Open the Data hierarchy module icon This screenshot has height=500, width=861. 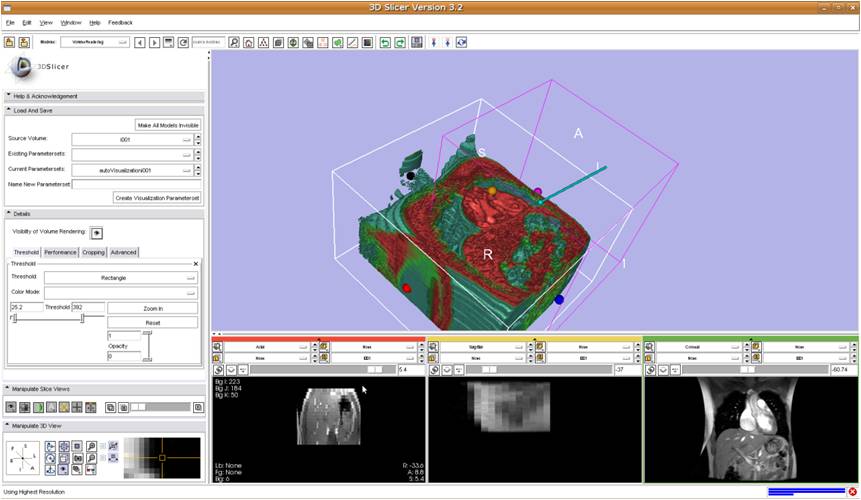coord(264,42)
